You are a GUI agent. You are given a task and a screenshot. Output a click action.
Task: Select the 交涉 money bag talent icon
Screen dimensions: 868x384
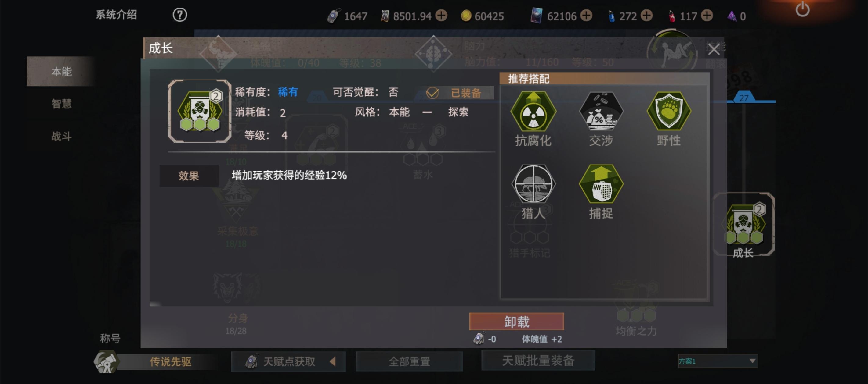pyautogui.click(x=601, y=112)
